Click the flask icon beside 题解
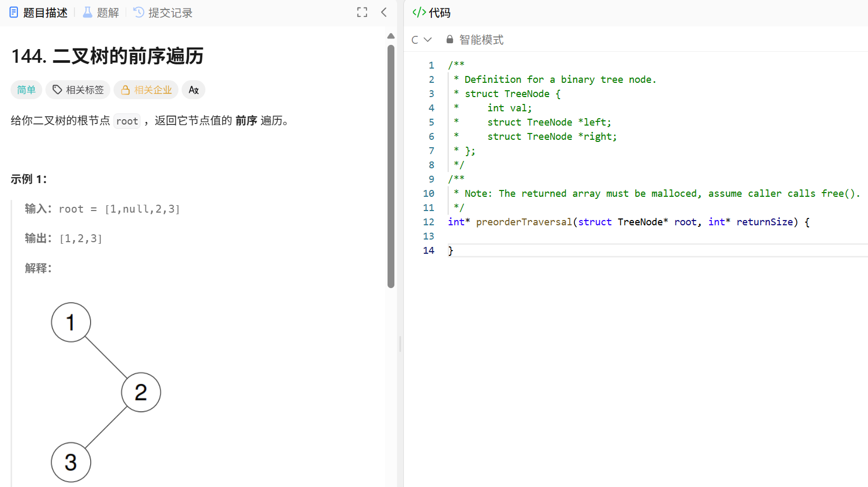 tap(88, 12)
